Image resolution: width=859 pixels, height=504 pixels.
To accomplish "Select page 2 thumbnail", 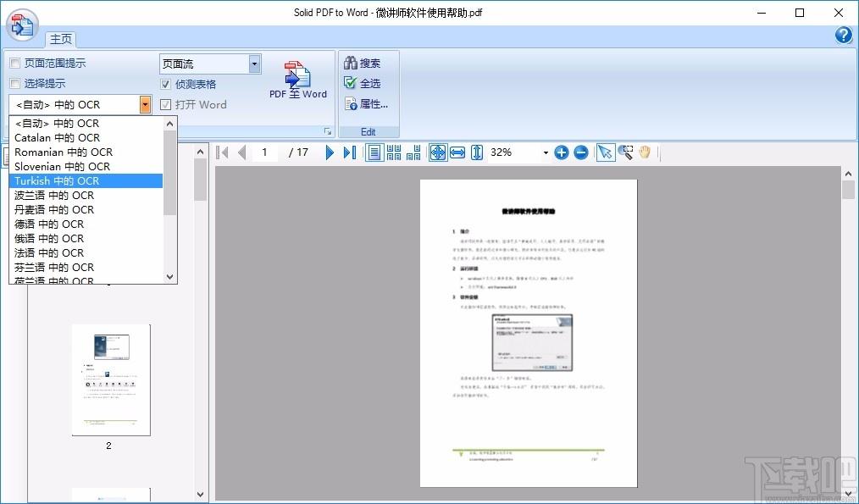I will click(111, 379).
